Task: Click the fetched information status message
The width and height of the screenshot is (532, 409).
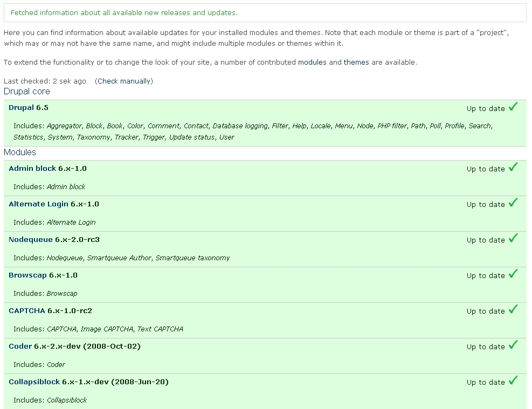Action: click(x=124, y=12)
